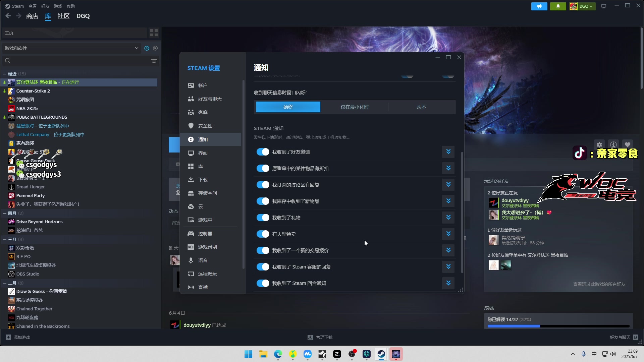This screenshot has width=644, height=362.
Task: Open Voice settings section
Action: [x=210, y=260]
